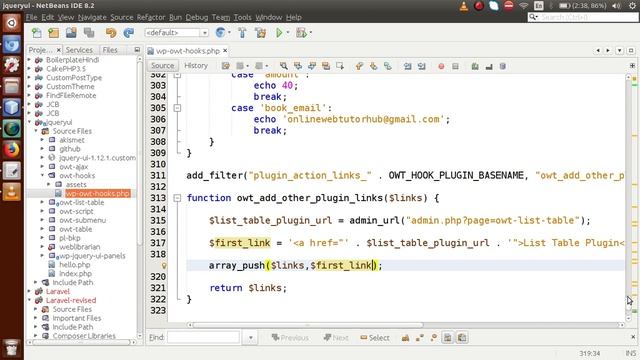Click the Last Edit editor toolbar icon
Screen dimensions: 640x360
click(x=226, y=66)
